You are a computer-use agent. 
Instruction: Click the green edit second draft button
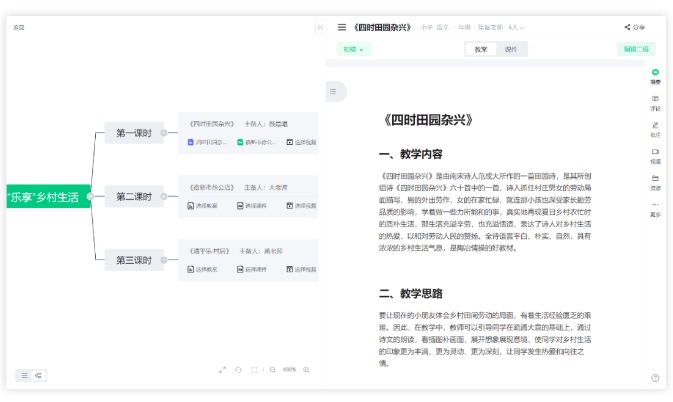tap(636, 49)
